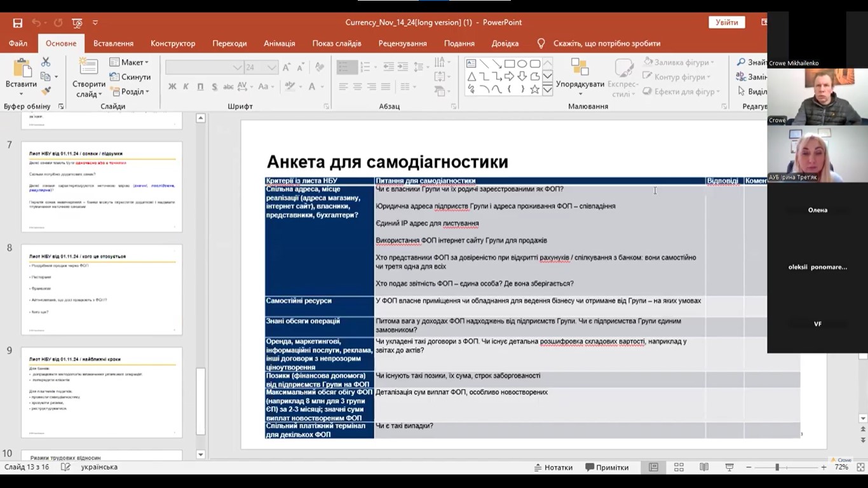Click the Cut scissors icon
This screenshot has height=488, width=868.
point(46,62)
